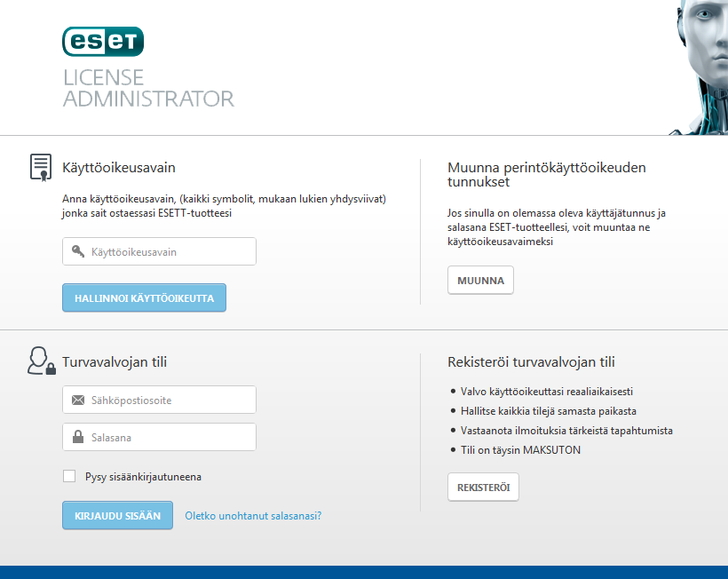Click the Jos sinulla on olemassa oleva description
This screenshot has height=579, width=728.
pos(557,227)
